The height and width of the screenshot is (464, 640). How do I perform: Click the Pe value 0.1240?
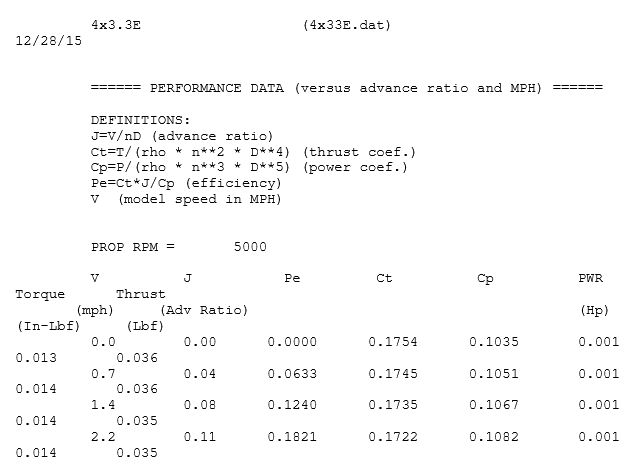click(x=292, y=405)
